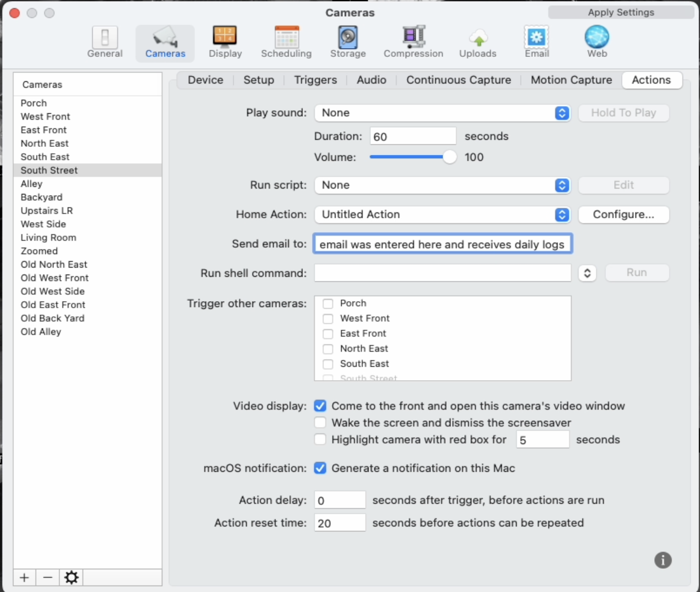Open the Home Action dropdown
The width and height of the screenshot is (700, 592).
click(443, 214)
